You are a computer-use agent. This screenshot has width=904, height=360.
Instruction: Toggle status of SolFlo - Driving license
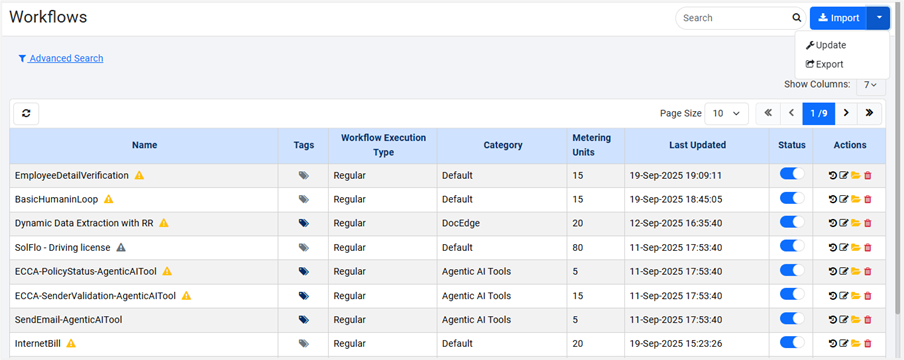pos(792,246)
